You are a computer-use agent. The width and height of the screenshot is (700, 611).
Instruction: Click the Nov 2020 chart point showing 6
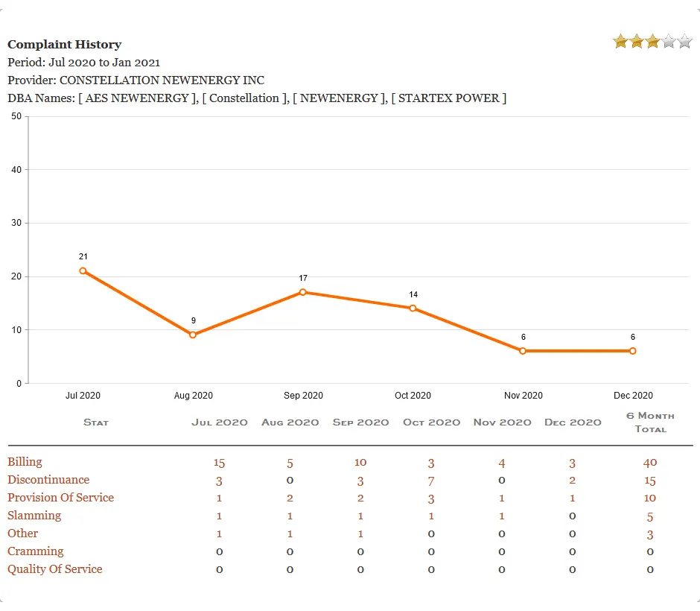pos(523,351)
